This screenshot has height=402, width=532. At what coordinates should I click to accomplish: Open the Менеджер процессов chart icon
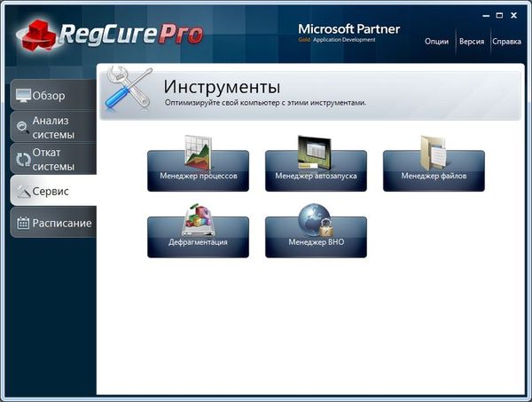pos(198,153)
